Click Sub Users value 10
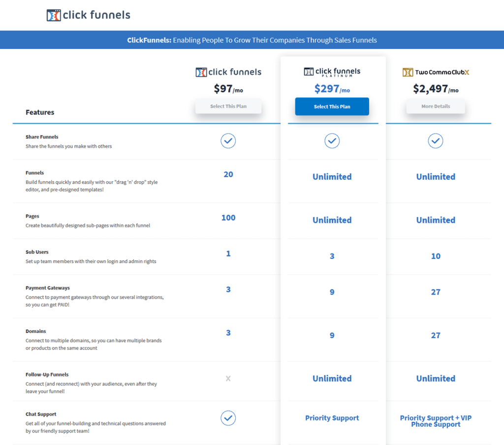 coord(436,256)
